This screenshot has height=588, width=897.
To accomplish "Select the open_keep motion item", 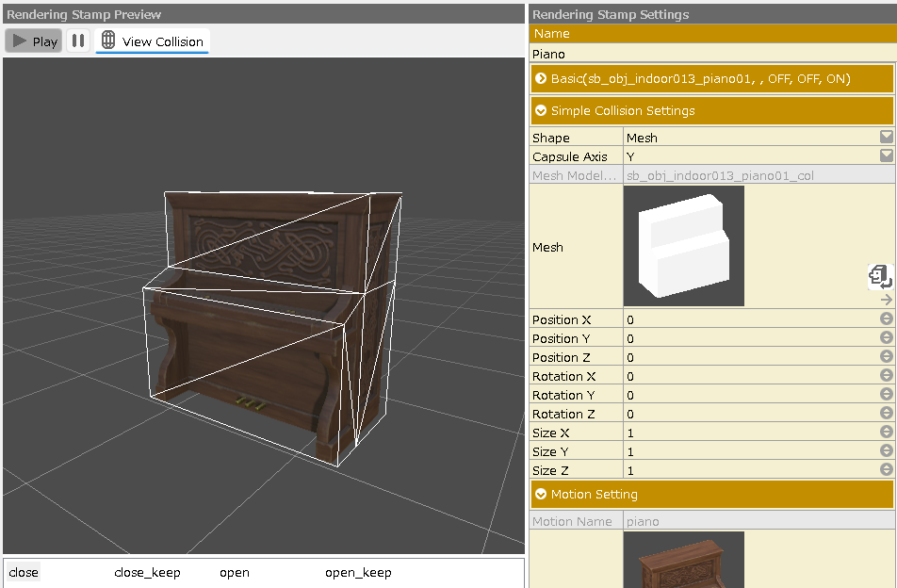I will (358, 573).
